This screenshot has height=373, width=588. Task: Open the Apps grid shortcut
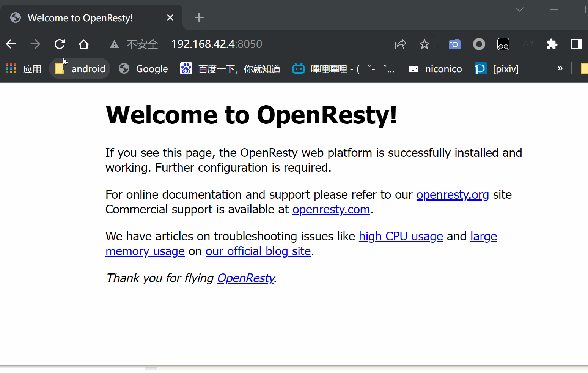click(x=24, y=69)
